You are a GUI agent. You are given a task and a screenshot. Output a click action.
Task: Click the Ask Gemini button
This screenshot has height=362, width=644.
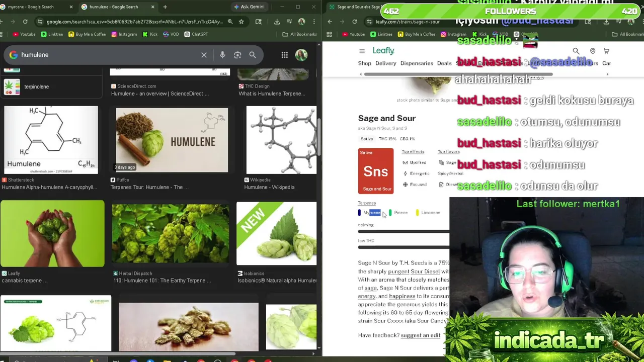(x=249, y=7)
